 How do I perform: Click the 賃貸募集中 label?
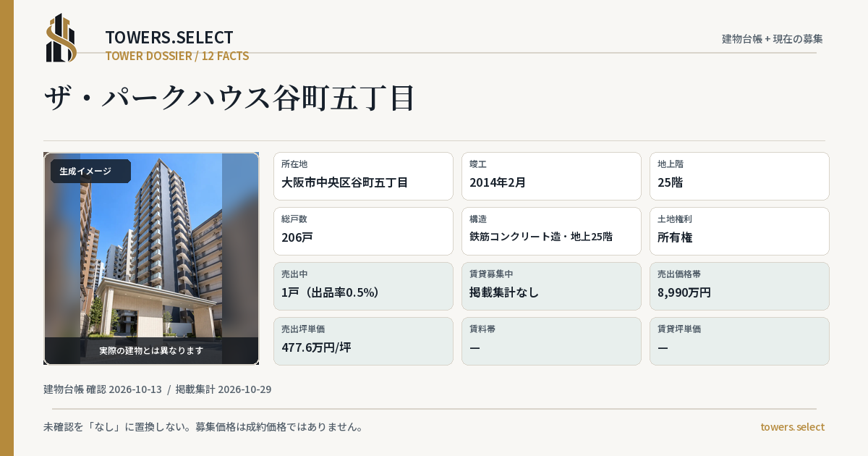[491, 274]
